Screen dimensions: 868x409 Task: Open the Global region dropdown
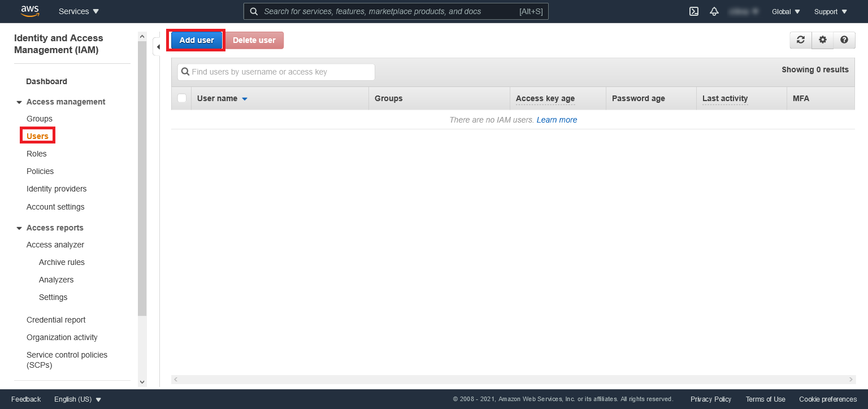coord(786,11)
